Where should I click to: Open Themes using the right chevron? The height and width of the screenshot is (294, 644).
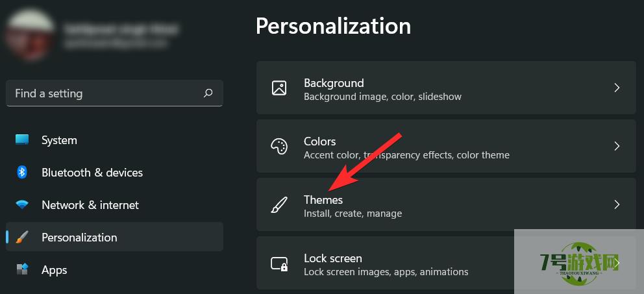(x=617, y=204)
